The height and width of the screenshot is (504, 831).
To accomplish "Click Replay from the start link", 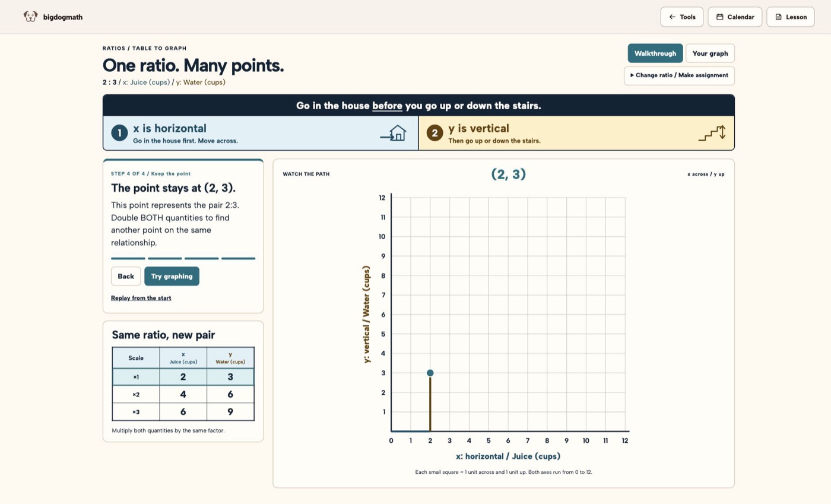I will [141, 298].
